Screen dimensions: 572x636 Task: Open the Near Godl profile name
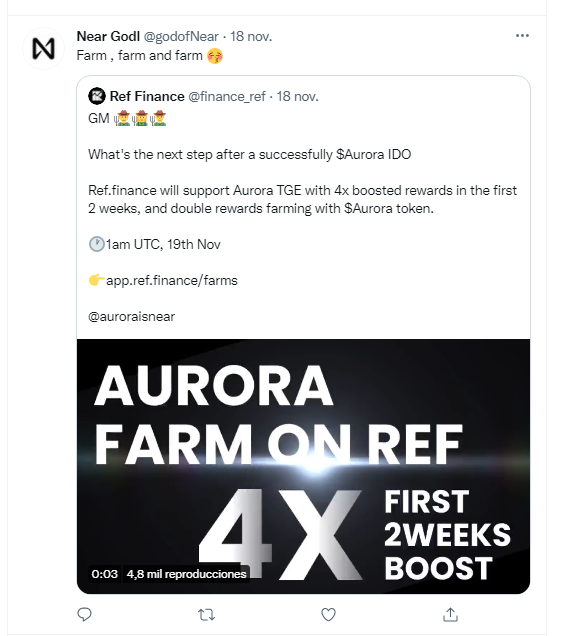click(108, 37)
